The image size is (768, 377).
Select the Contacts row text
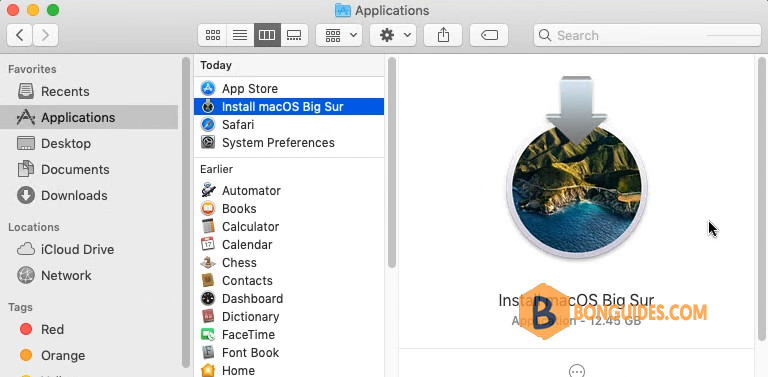click(247, 281)
